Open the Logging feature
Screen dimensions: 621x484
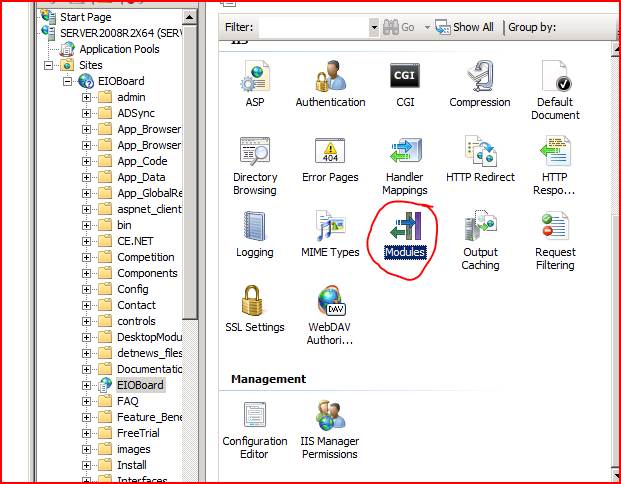point(255,234)
